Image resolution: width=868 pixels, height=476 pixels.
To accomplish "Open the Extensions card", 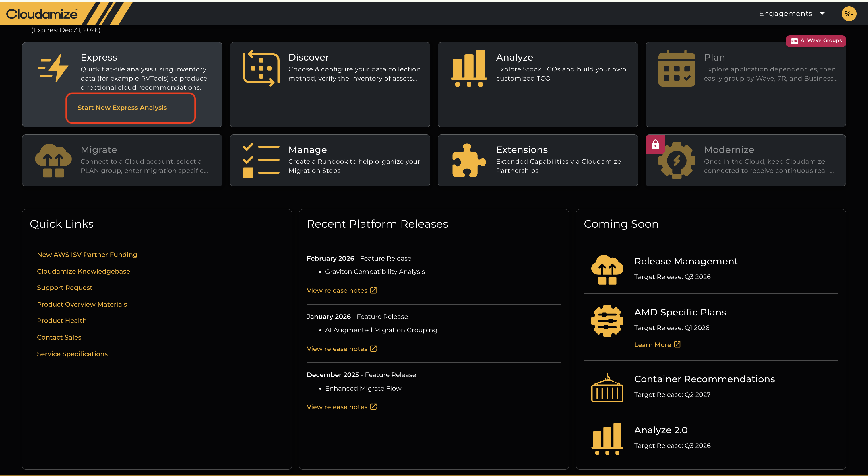I will coord(537,161).
